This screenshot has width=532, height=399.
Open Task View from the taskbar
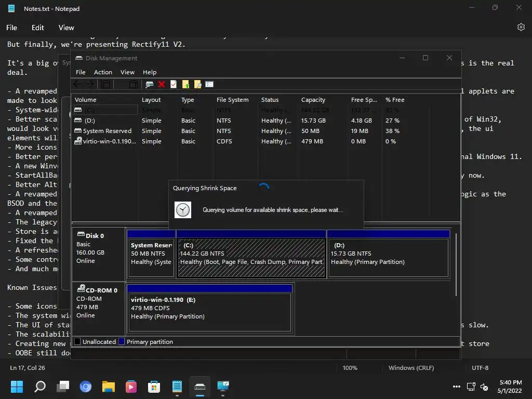63,387
